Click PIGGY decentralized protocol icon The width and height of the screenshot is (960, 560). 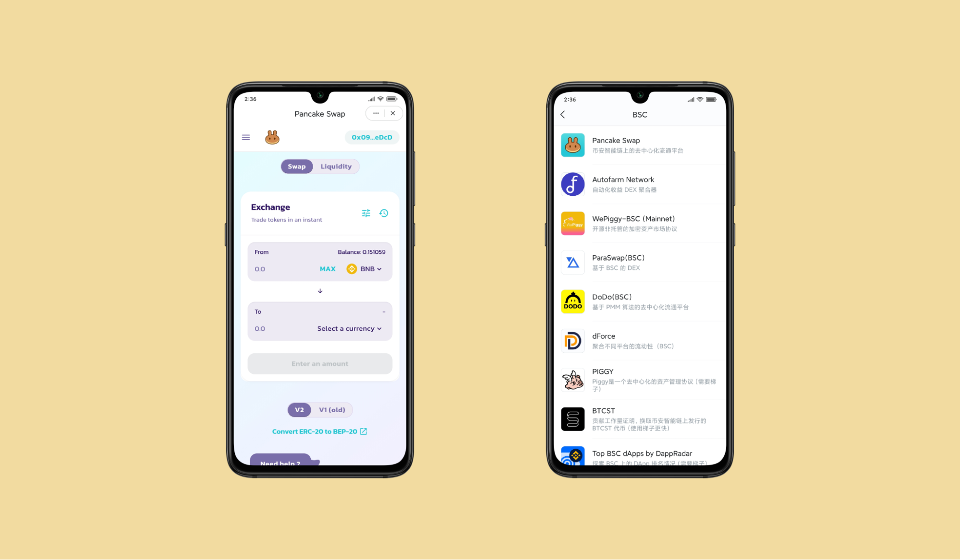point(572,380)
